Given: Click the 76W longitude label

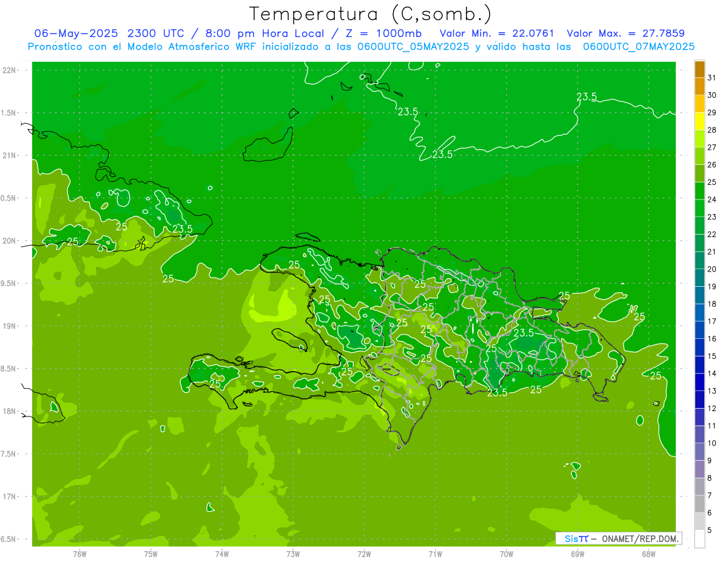Looking at the screenshot, I should click(79, 554).
